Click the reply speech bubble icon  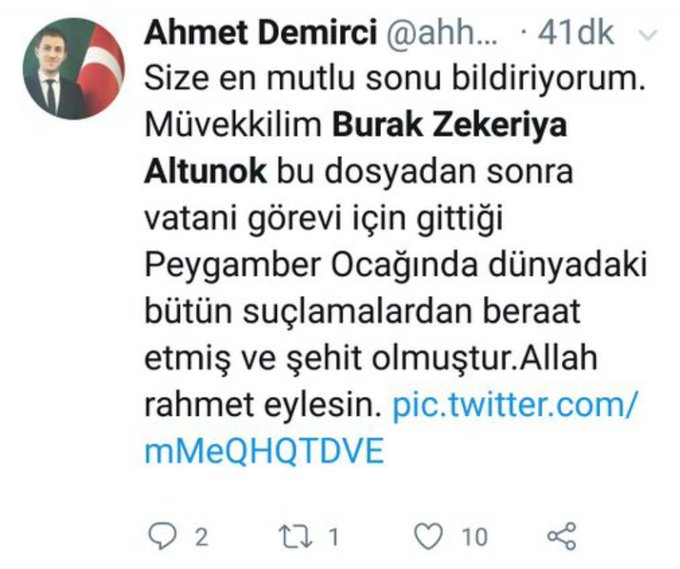tap(163, 536)
